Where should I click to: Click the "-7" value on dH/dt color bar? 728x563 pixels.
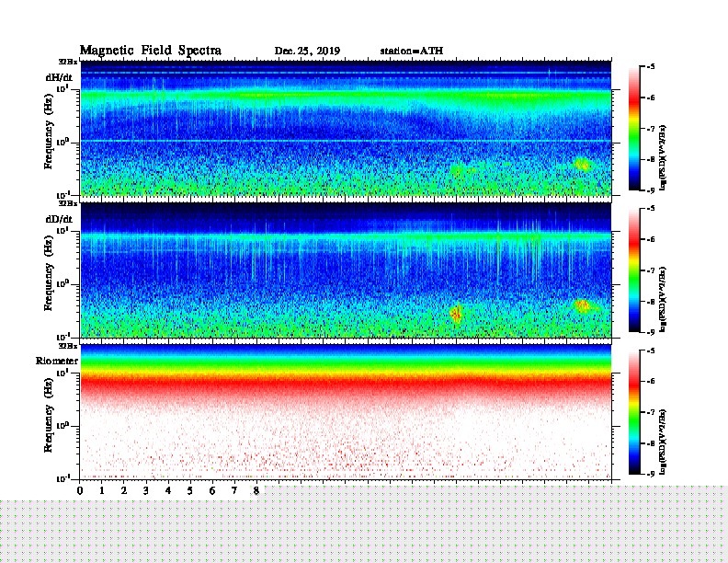(651, 129)
